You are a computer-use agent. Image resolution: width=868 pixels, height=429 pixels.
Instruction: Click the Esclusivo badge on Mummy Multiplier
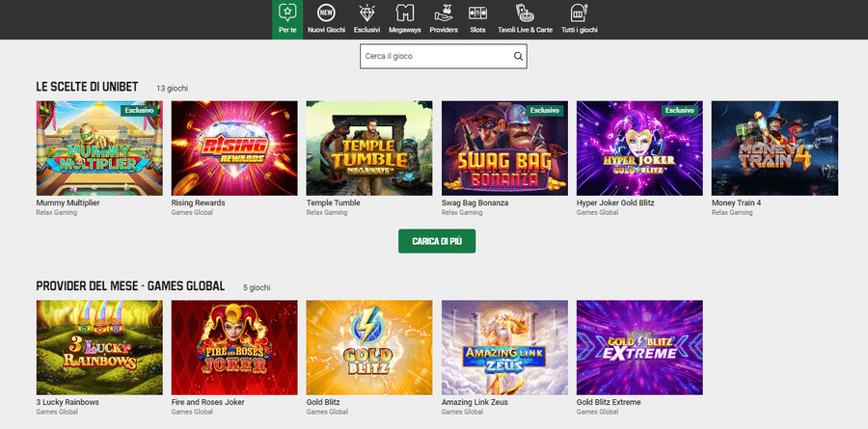[x=140, y=111]
